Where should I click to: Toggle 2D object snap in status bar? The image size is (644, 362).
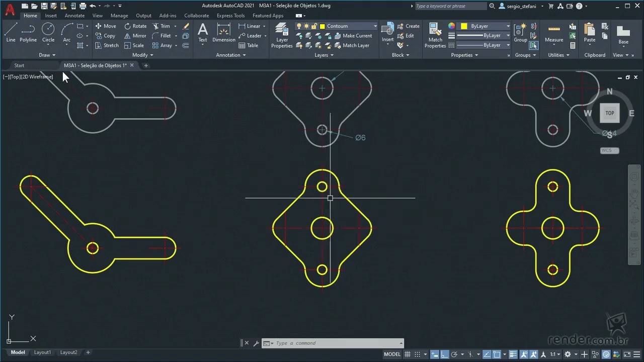coord(497,354)
